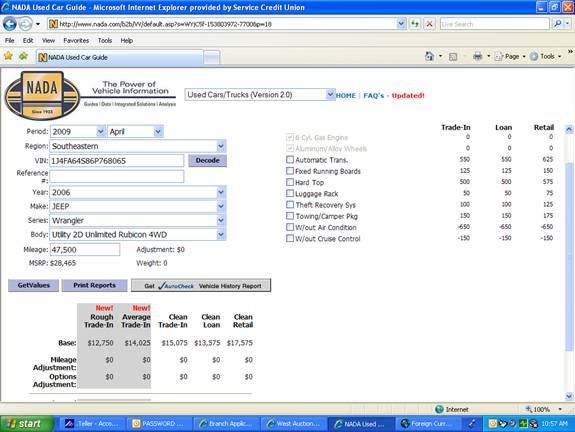The height and width of the screenshot is (432, 575).
Task: Open the Period month April dropdown
Action: (158, 131)
